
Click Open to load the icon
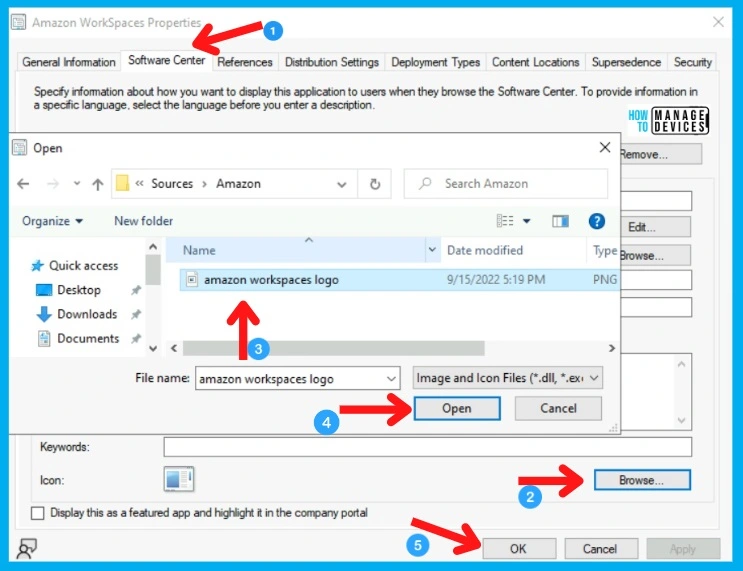457,408
